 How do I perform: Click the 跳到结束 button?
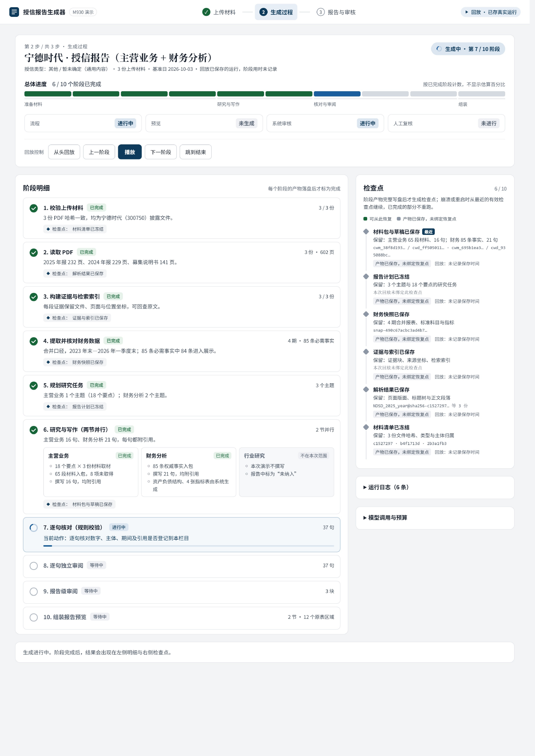(195, 152)
